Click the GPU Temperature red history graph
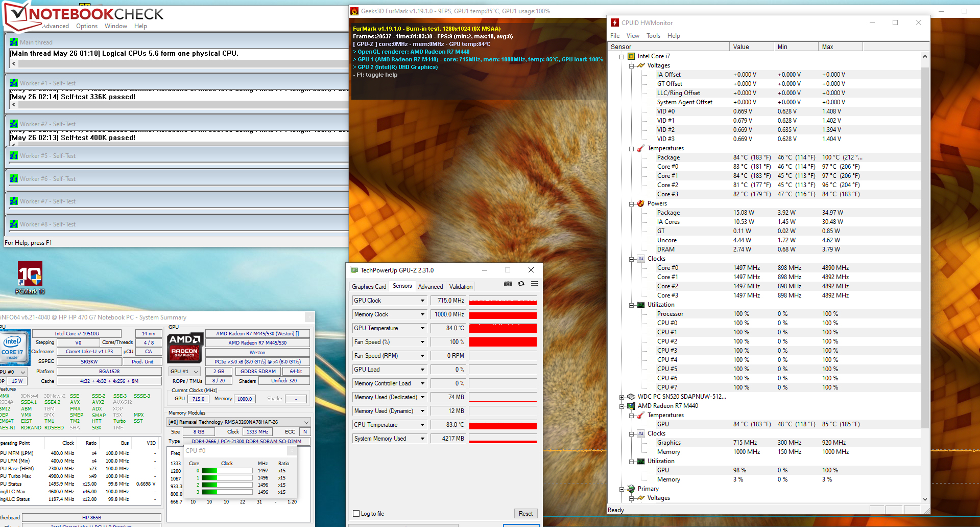This screenshot has width=980, height=527. point(503,328)
